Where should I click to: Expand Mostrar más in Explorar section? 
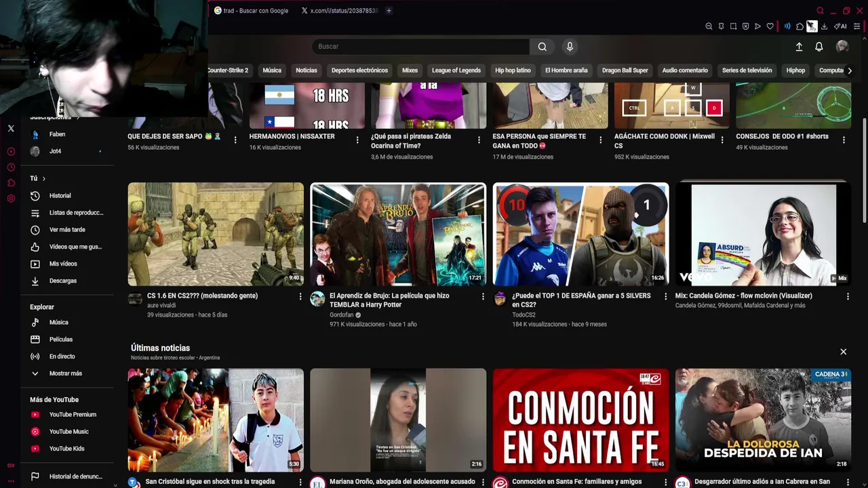(x=68, y=373)
